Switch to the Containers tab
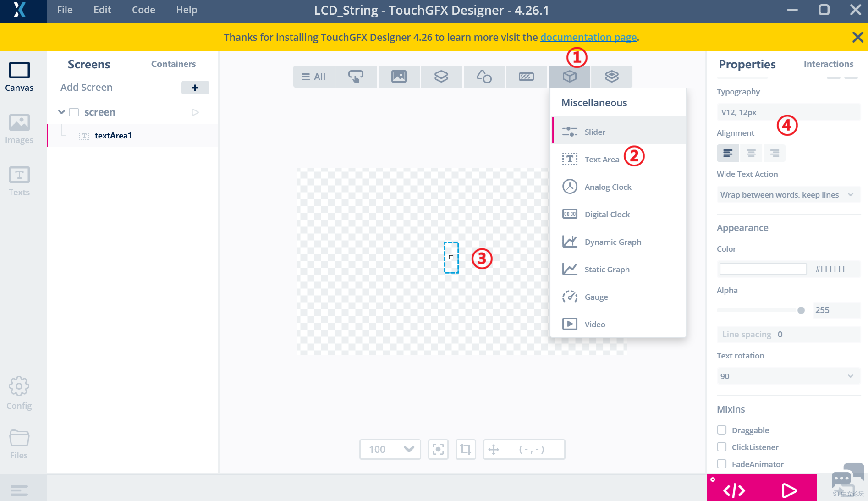This screenshot has width=868, height=501. coord(173,64)
